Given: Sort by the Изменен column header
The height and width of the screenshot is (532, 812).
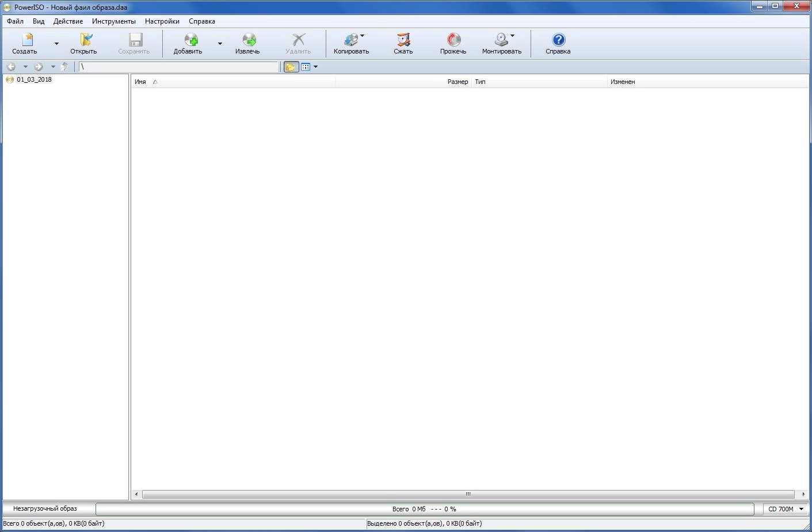Looking at the screenshot, I should [708, 82].
